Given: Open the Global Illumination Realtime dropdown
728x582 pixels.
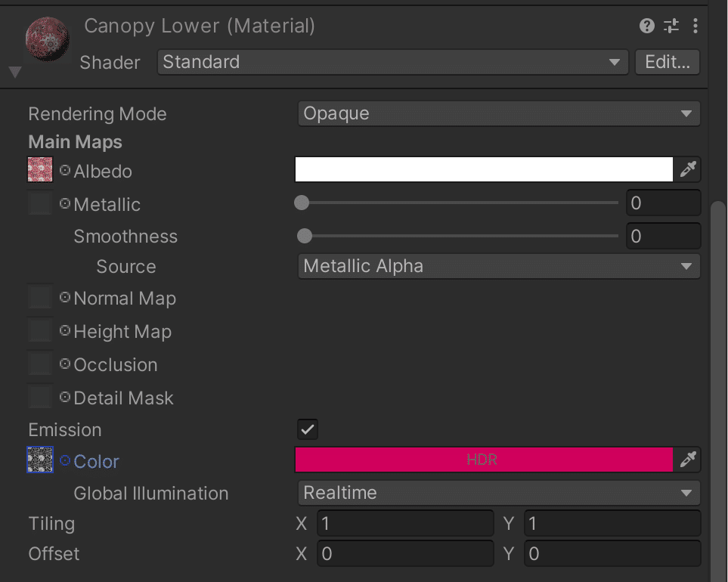Looking at the screenshot, I should [499, 493].
